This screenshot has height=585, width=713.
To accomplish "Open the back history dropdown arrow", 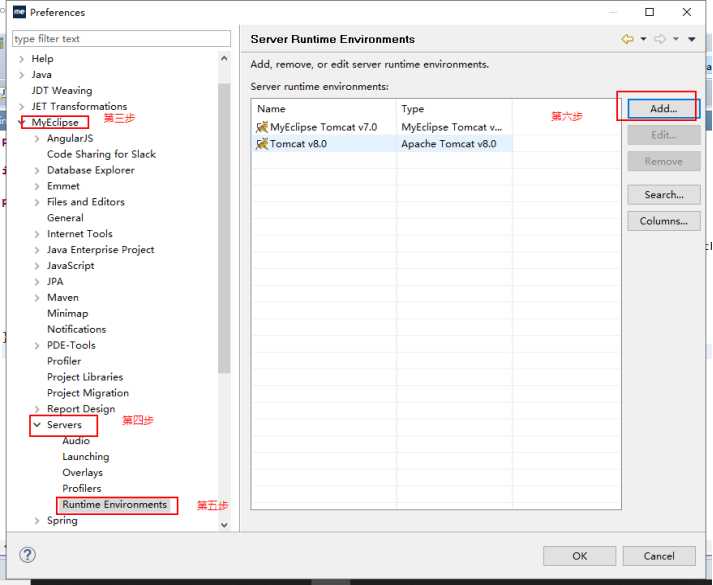I will pos(643,39).
